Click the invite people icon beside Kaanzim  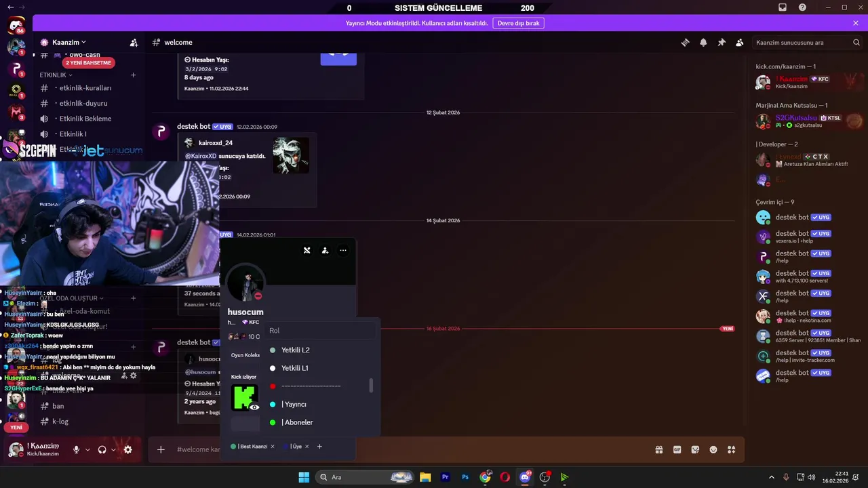click(134, 42)
